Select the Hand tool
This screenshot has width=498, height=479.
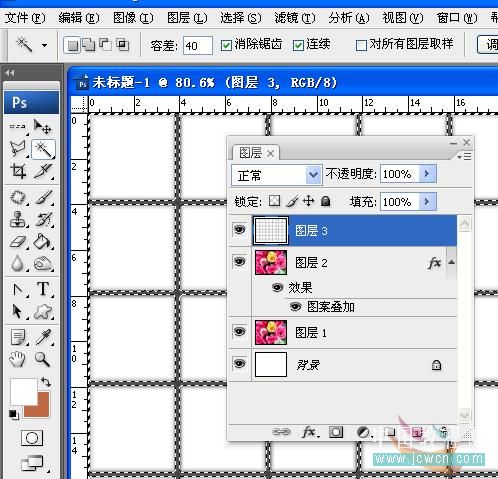(x=18, y=359)
